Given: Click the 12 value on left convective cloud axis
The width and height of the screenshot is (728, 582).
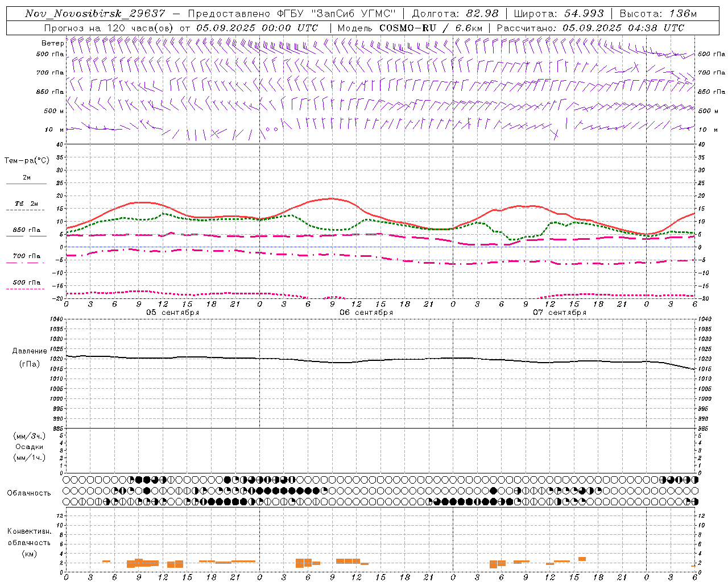Looking at the screenshot, I should (60, 516).
